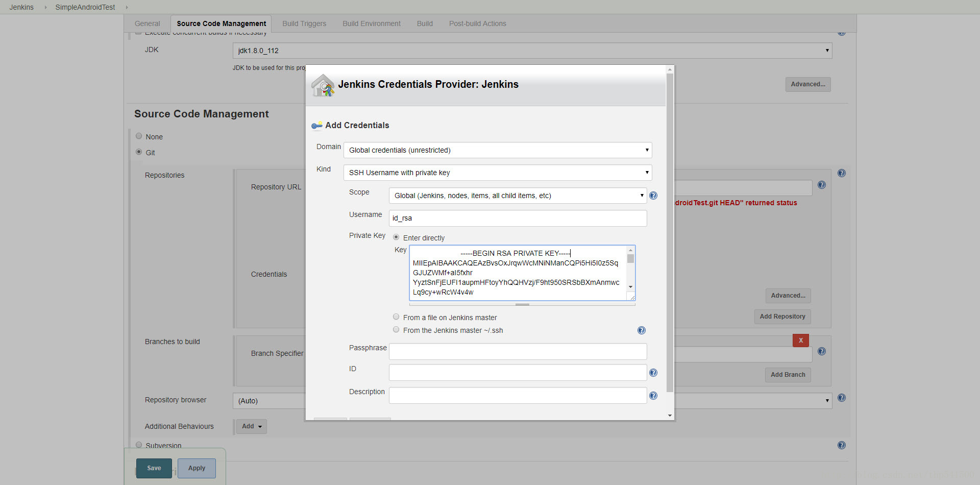Open help icon next to Repository URL field

pos(822,185)
